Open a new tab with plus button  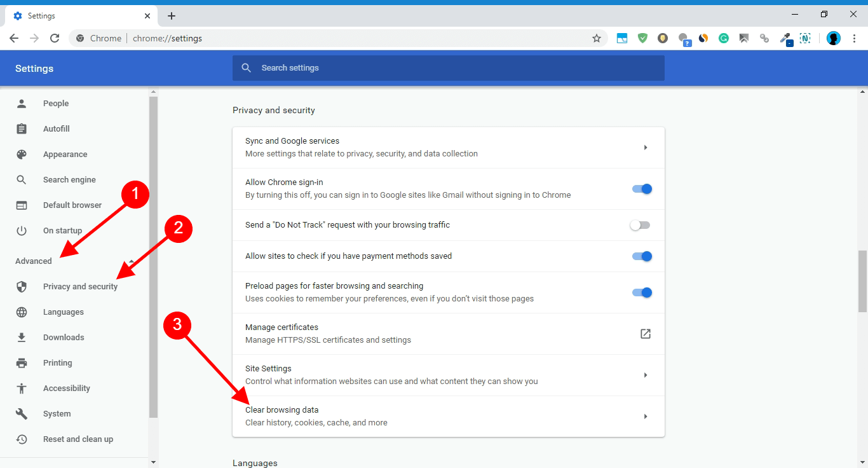(x=172, y=16)
